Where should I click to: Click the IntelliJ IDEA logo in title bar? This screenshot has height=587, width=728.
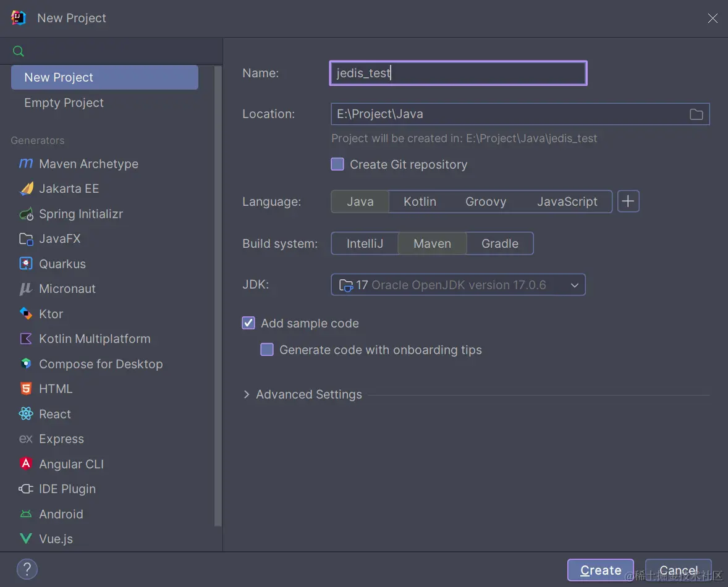click(x=18, y=18)
